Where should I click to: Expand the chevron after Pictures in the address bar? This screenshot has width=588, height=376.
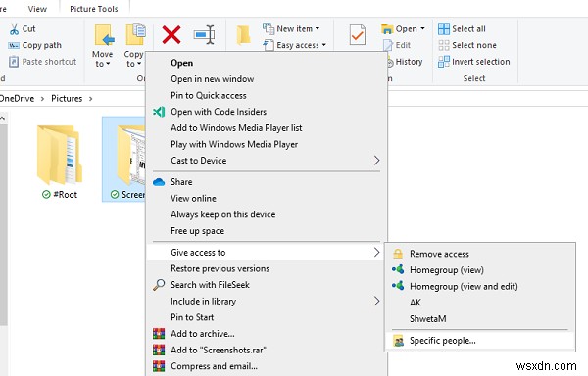91,99
